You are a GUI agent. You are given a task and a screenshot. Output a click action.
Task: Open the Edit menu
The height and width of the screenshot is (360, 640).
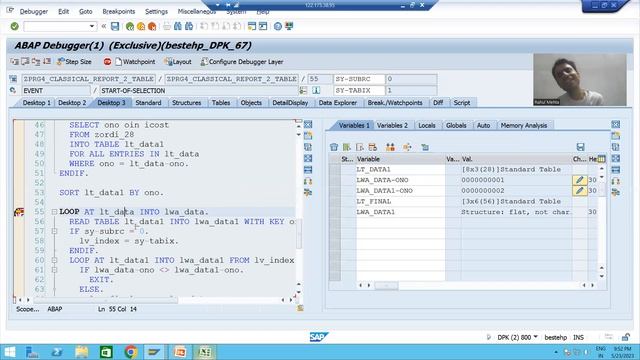pos(63,11)
